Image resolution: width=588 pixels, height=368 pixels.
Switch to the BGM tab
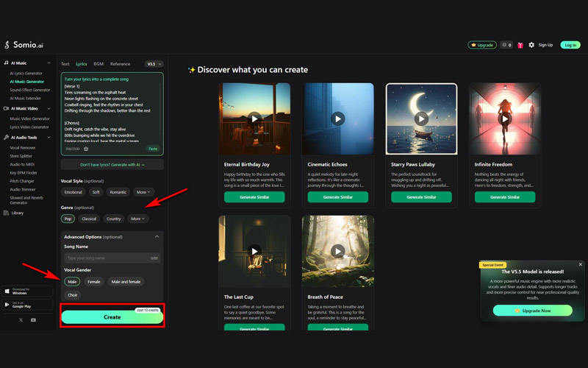click(98, 64)
